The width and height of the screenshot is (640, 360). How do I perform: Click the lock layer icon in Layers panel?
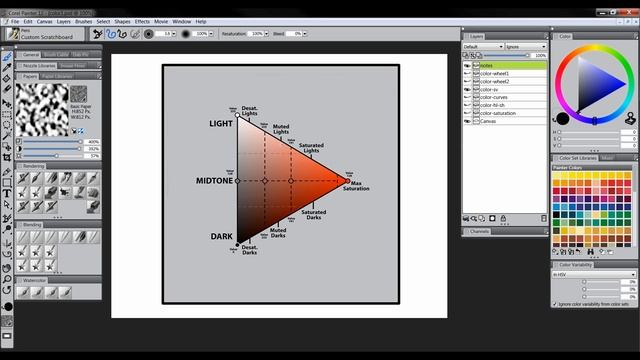point(503,218)
